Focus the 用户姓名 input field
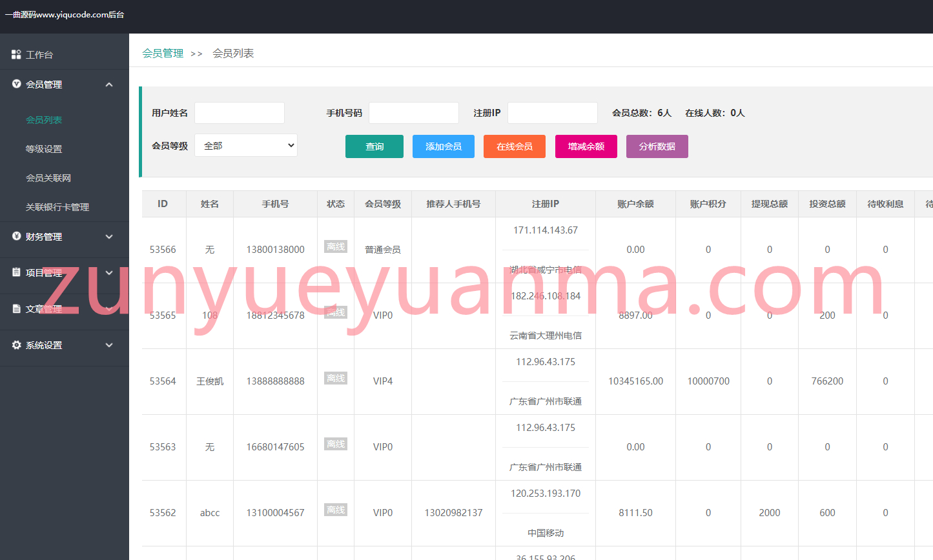This screenshot has height=560, width=933. 240,113
